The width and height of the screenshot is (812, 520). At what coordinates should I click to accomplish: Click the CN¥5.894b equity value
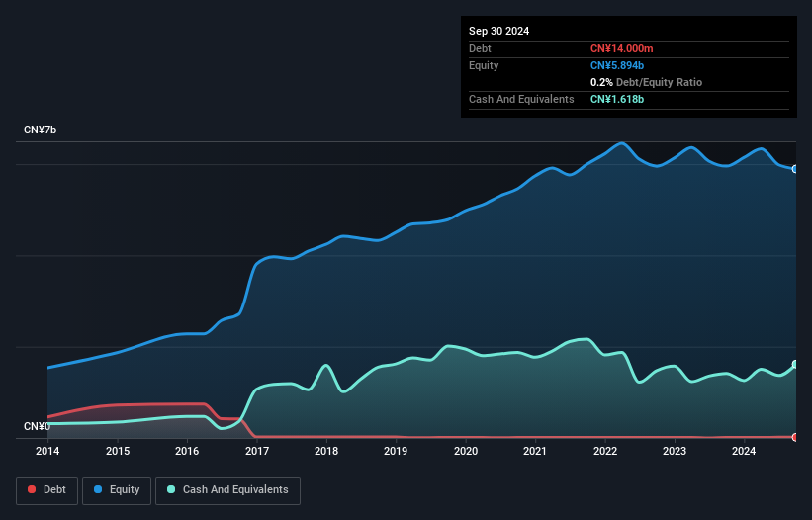(617, 65)
